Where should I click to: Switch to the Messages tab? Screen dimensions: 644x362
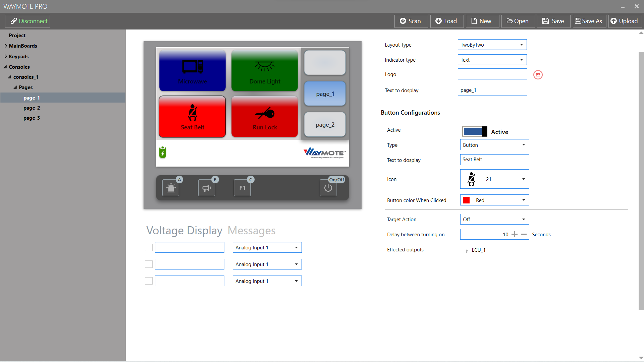click(x=252, y=231)
